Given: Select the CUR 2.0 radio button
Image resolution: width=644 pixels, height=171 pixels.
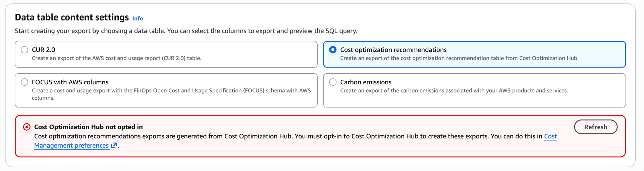Looking at the screenshot, I should pyautogui.click(x=24, y=50).
